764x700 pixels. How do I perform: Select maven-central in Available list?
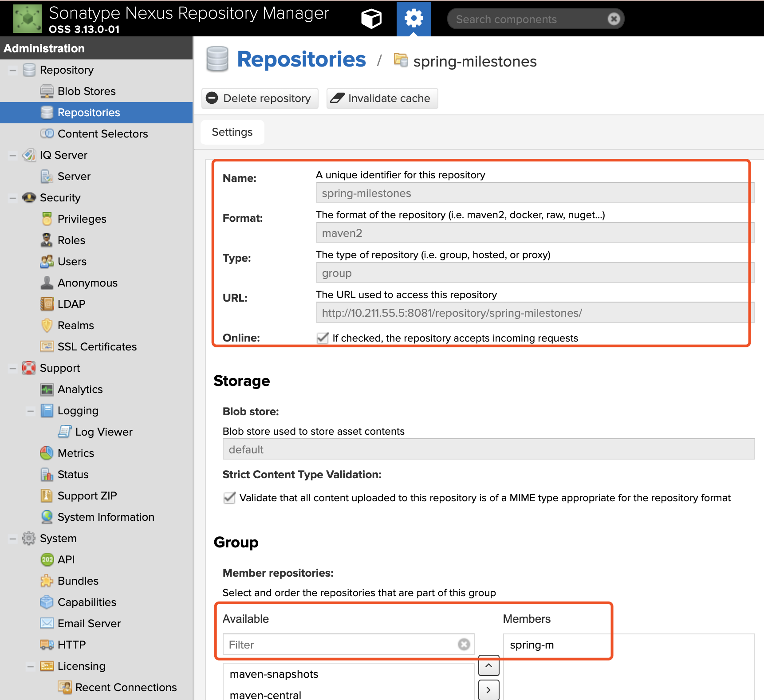[349, 694]
